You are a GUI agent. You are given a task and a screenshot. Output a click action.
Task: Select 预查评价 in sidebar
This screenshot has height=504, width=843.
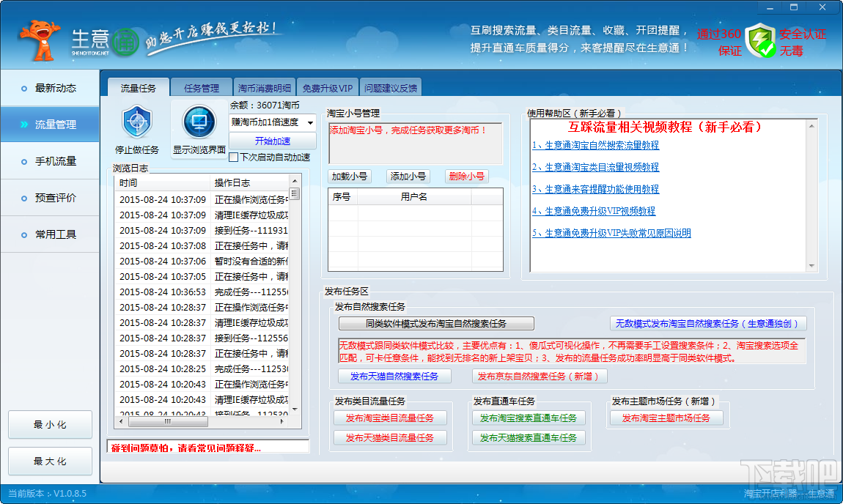49,198
